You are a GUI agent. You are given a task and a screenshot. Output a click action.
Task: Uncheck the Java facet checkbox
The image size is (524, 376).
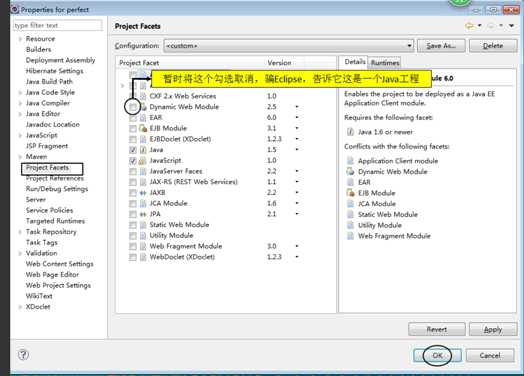[x=133, y=150]
